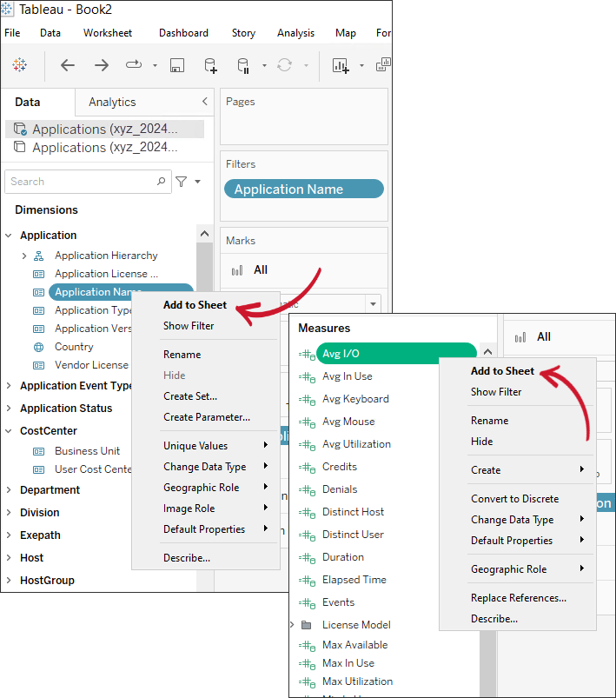The image size is (616, 698).
Task: Click the bar-chart icon beside Marks All
Action: [x=237, y=270]
